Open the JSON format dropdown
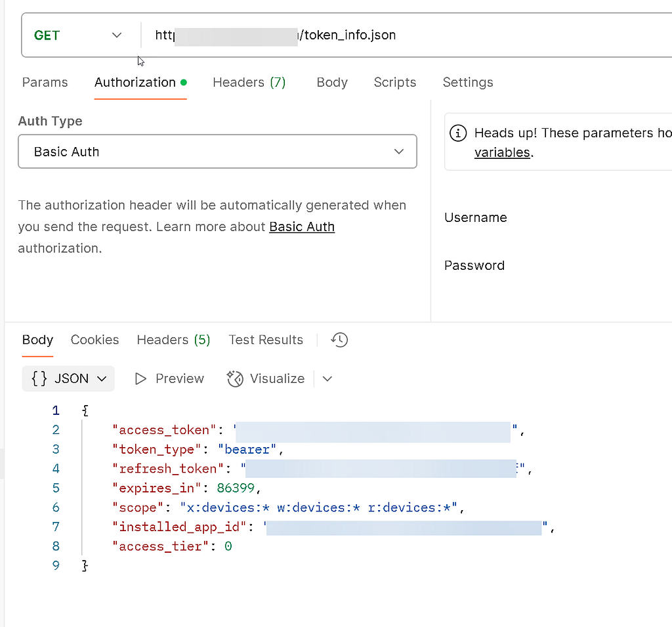This screenshot has width=672, height=627. (x=68, y=378)
